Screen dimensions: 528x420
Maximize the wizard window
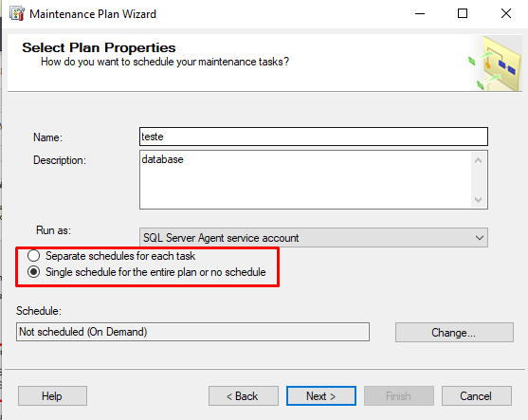point(463,14)
